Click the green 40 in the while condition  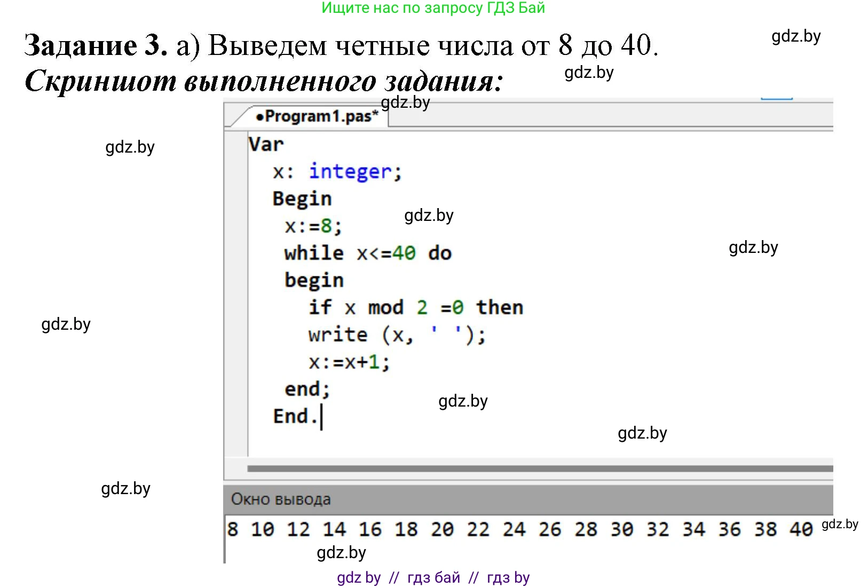pyautogui.click(x=404, y=253)
